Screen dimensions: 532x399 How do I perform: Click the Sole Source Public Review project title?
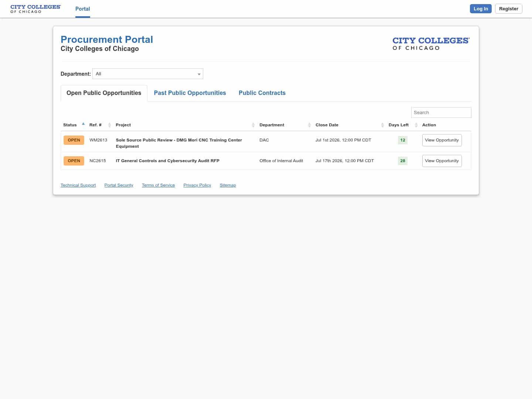pos(179,143)
